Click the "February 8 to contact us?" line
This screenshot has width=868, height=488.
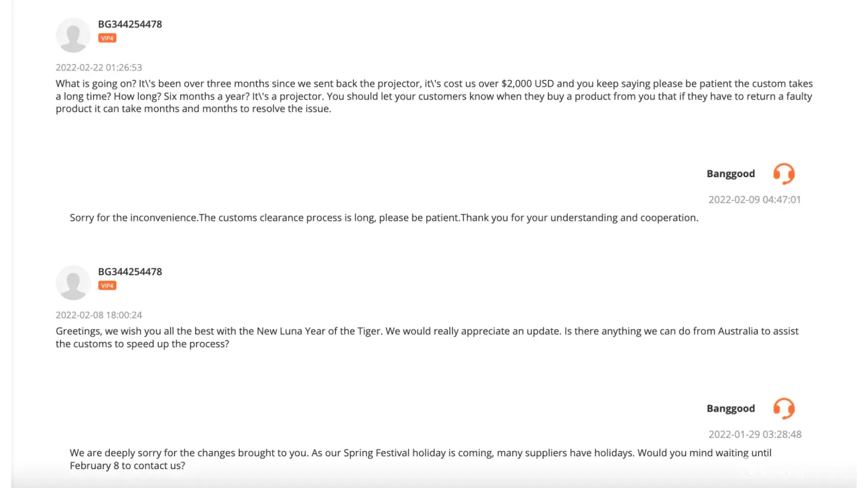point(127,466)
